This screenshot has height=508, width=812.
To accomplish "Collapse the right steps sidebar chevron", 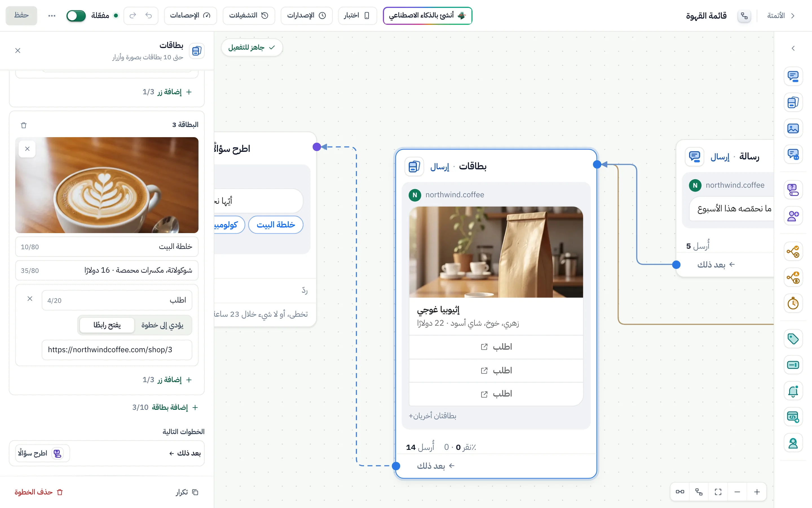I will point(793,48).
